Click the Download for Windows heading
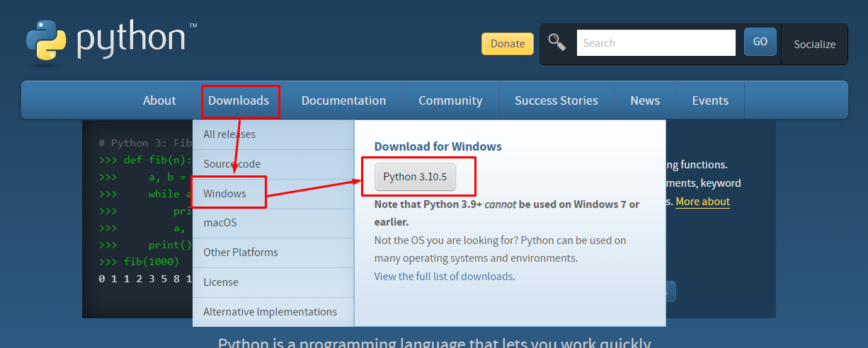The image size is (868, 348). [438, 146]
